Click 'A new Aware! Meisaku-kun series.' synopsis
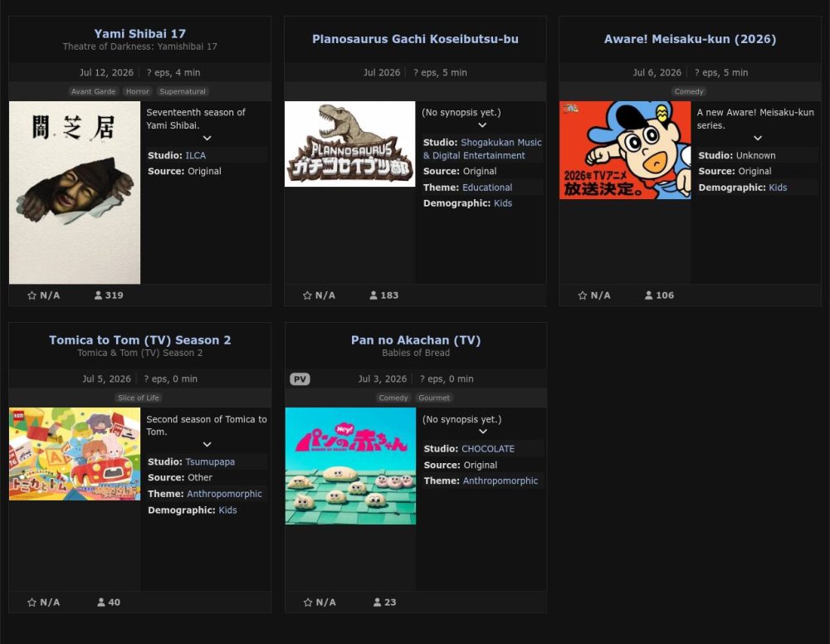 click(755, 119)
